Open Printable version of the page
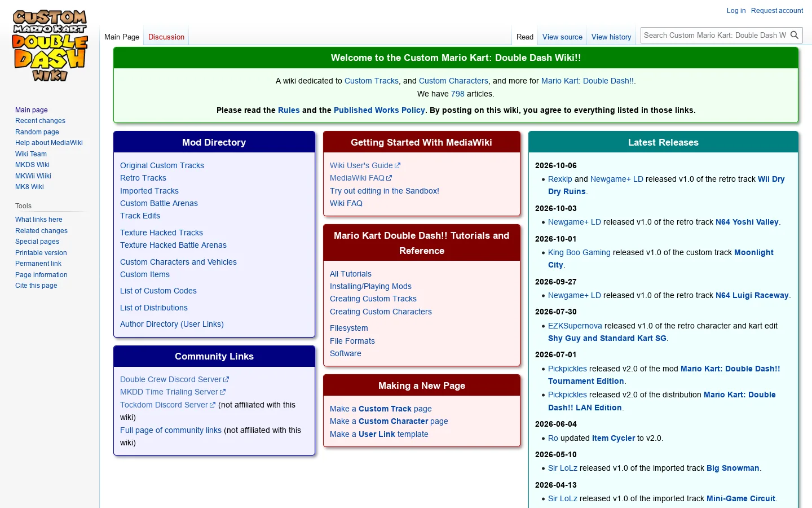Viewport: 812px width, 508px height. 41,253
